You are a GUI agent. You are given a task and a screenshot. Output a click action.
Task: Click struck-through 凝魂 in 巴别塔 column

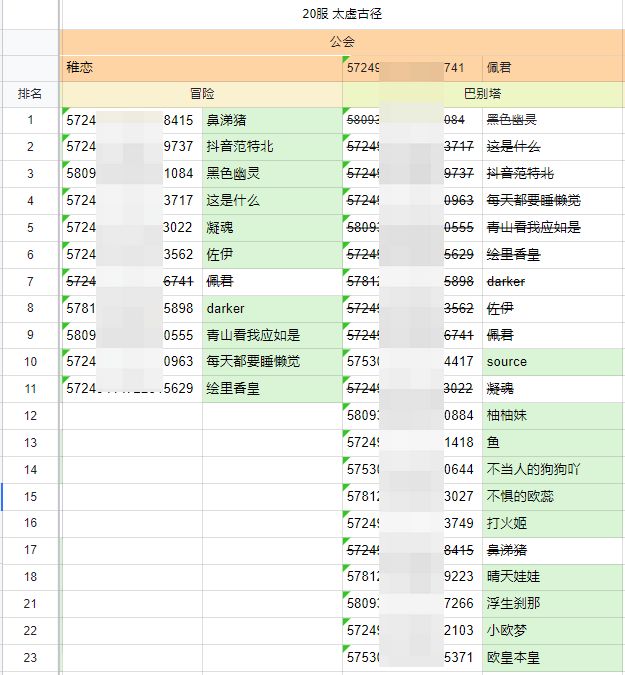[554, 389]
